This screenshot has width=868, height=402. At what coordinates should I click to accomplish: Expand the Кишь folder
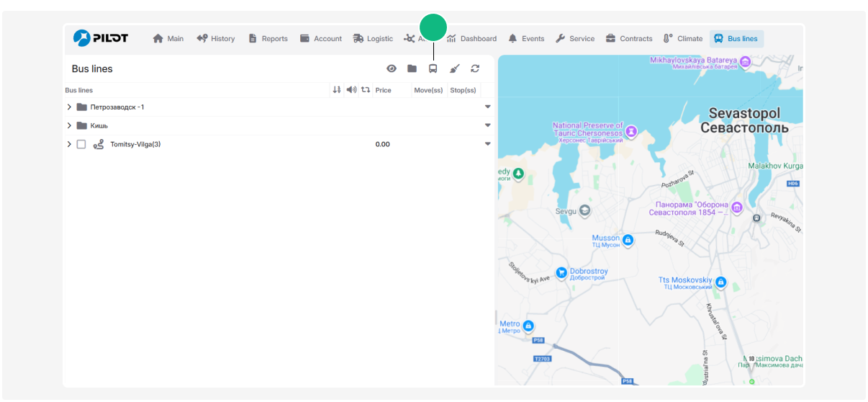click(x=69, y=125)
